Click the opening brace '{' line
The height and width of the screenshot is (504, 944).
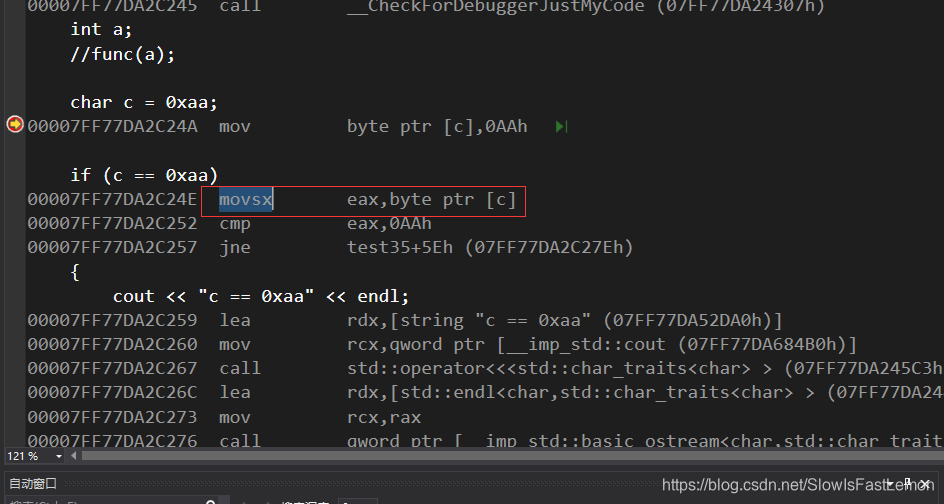click(x=75, y=272)
